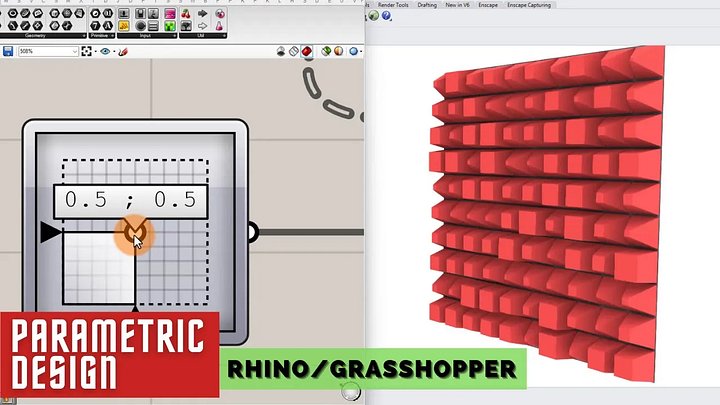Click the red cherry icon in Util panel
Viewport: 720px width, 405px height.
186,14
